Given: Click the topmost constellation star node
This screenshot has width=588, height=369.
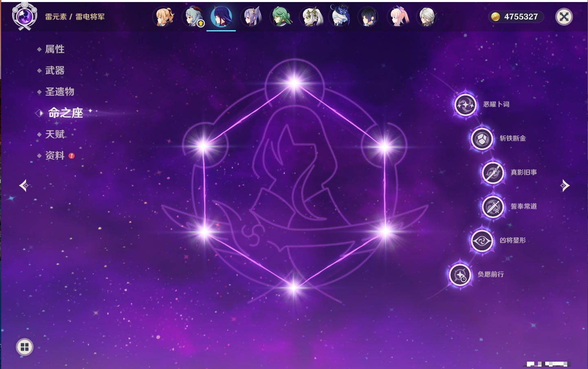Looking at the screenshot, I should click(294, 84).
